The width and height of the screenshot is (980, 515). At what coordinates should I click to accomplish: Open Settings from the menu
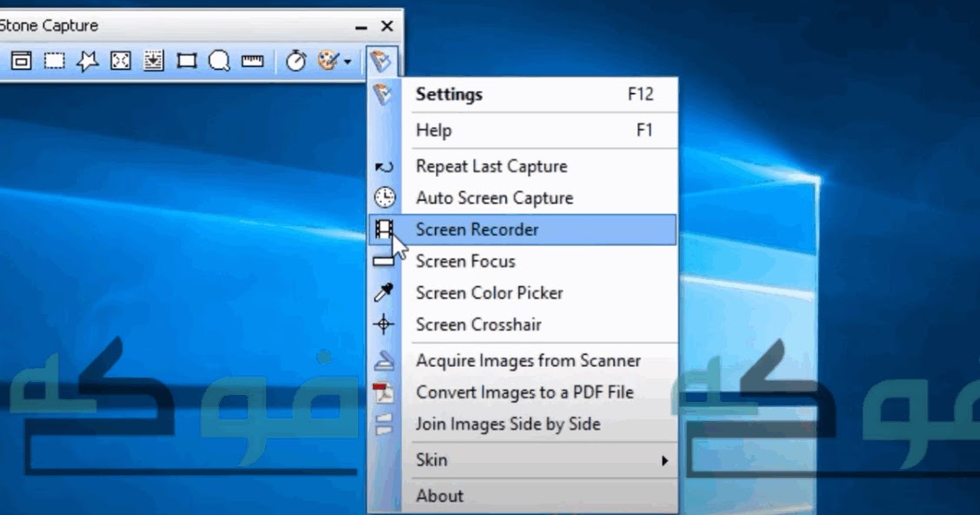tap(523, 94)
